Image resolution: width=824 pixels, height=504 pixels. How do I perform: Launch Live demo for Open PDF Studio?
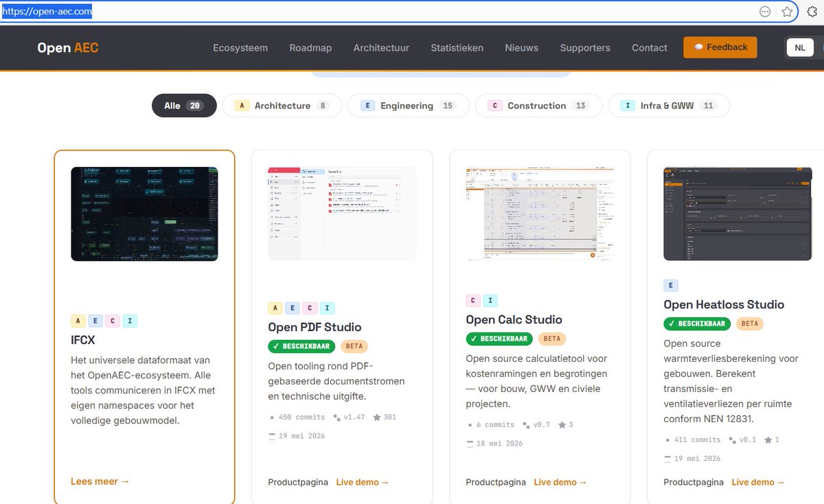[363, 482]
